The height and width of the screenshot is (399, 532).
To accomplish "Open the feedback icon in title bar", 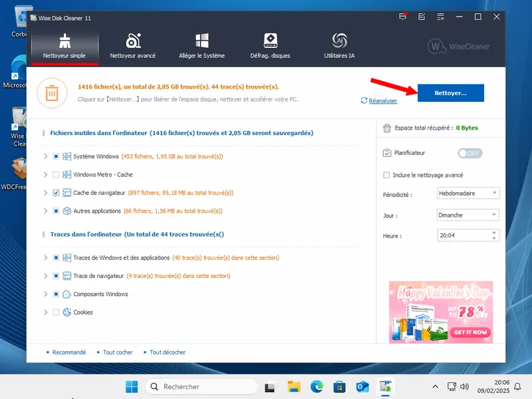I will (x=403, y=17).
